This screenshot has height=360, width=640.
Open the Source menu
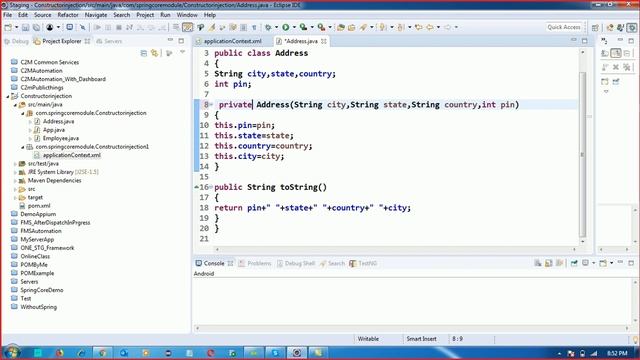42,15
